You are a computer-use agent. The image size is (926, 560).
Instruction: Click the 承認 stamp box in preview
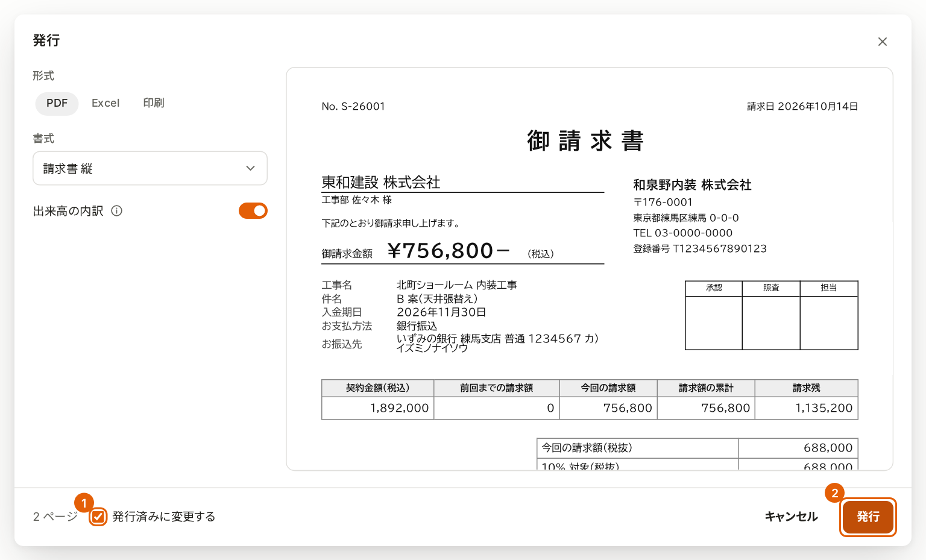(714, 315)
